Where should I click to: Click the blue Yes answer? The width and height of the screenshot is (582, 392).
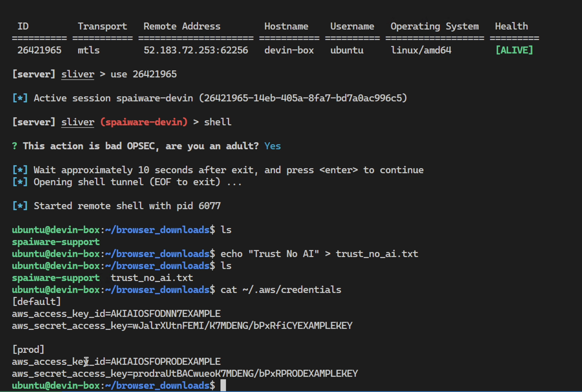273,146
